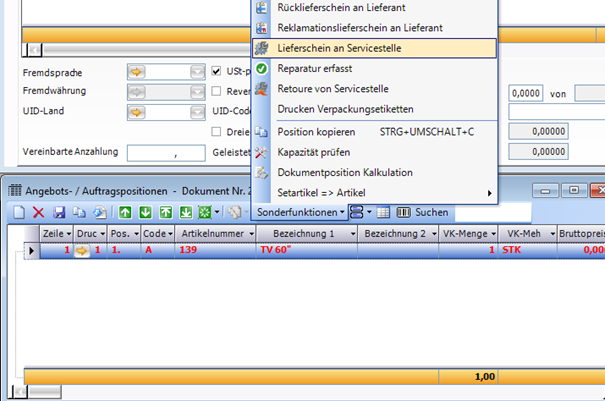605x401 pixels.
Task: Move position to top with first green arrow
Action: click(x=125, y=212)
